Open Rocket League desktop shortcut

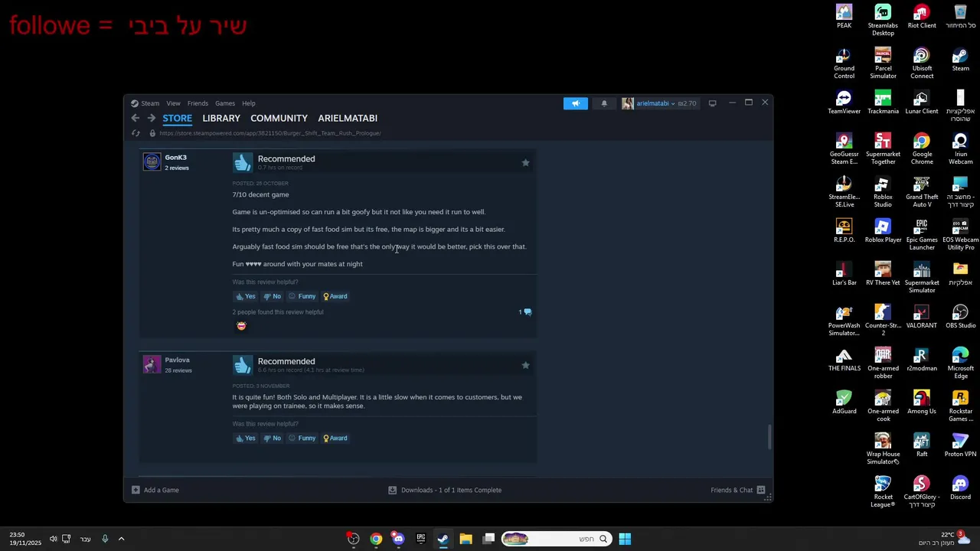tap(883, 492)
